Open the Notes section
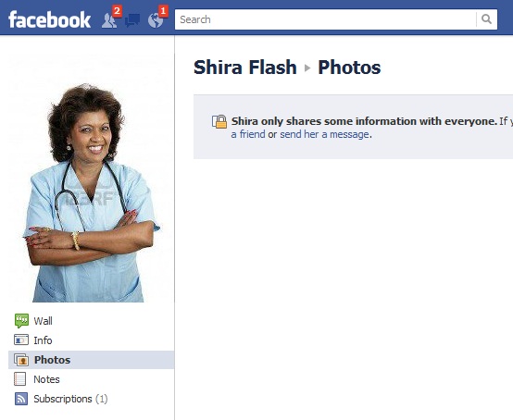The height and width of the screenshot is (420, 513). 46,379
